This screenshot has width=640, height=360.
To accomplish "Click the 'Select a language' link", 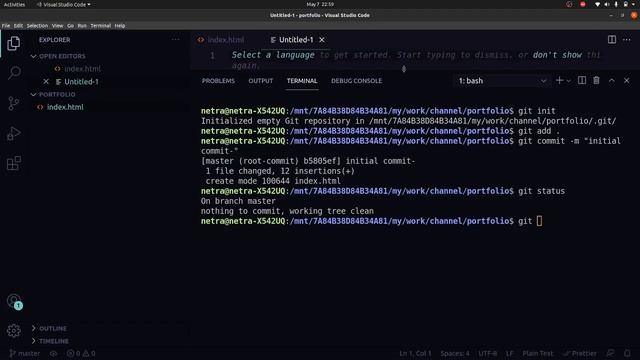I will [273, 55].
